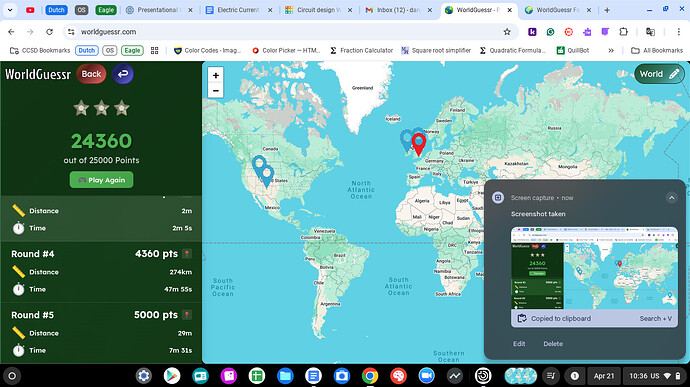This screenshot has width=690, height=387.
Task: Open the Extensions puzzle-piece menu
Action: point(623,32)
